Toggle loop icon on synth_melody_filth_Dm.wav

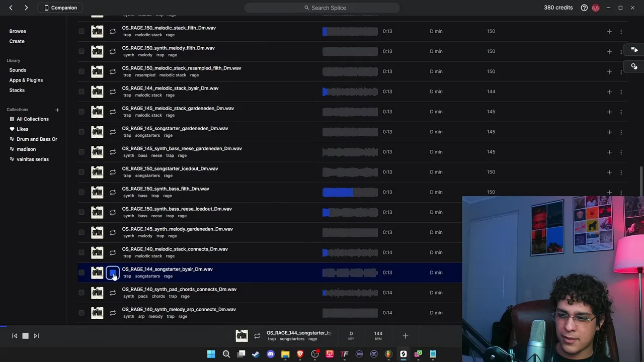pyautogui.click(x=113, y=51)
